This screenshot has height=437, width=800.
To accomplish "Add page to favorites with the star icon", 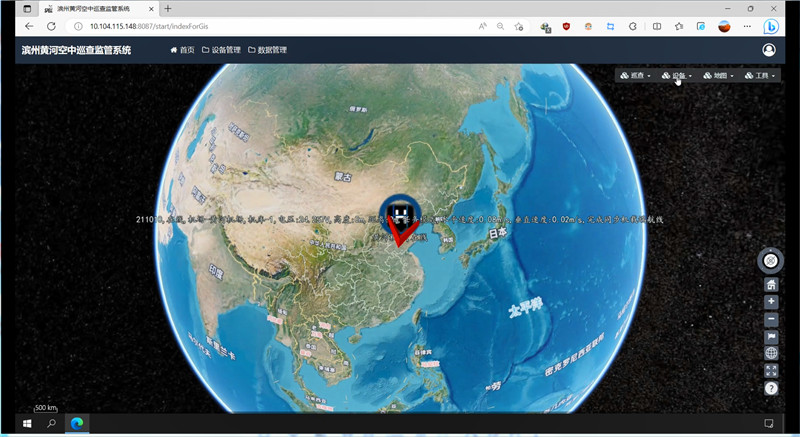I will pyautogui.click(x=519, y=26).
